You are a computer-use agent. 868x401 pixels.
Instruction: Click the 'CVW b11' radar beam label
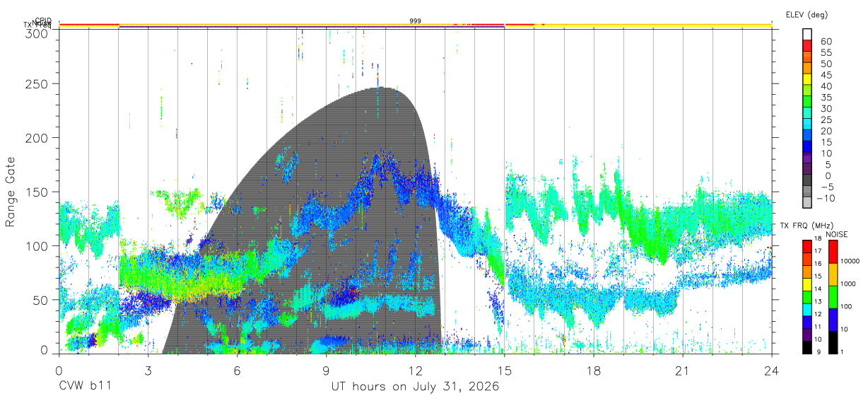(85, 386)
